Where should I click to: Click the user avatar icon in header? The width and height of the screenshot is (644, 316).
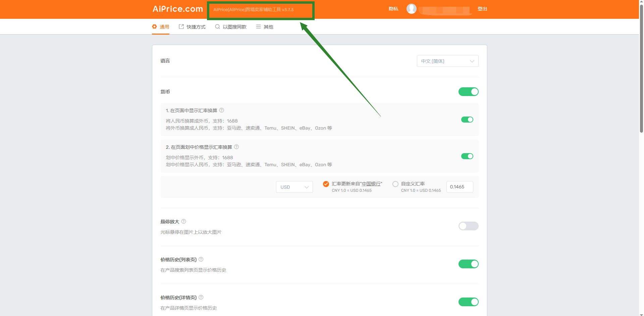(x=411, y=9)
